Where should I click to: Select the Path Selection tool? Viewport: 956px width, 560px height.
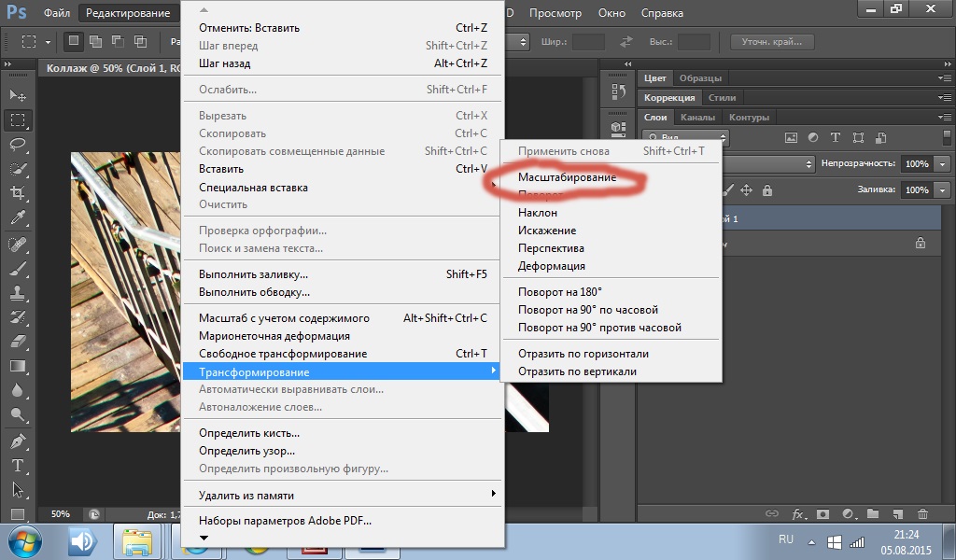pos(18,489)
